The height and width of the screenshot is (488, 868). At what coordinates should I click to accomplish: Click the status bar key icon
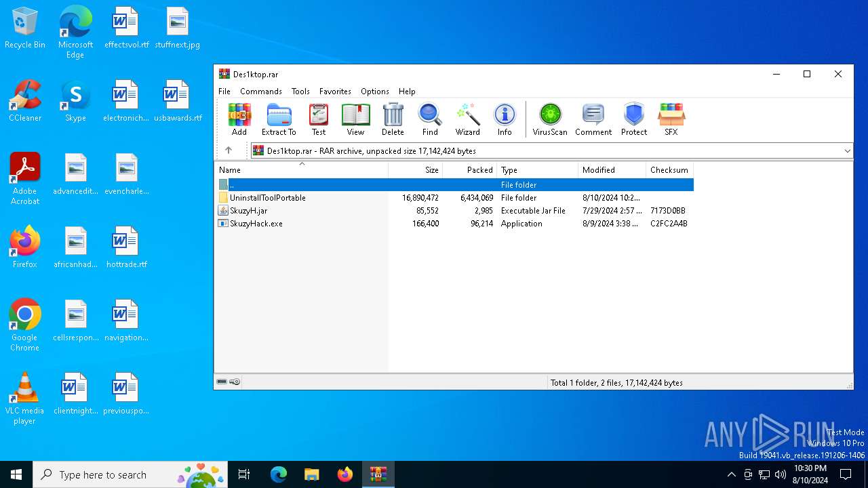coord(235,382)
